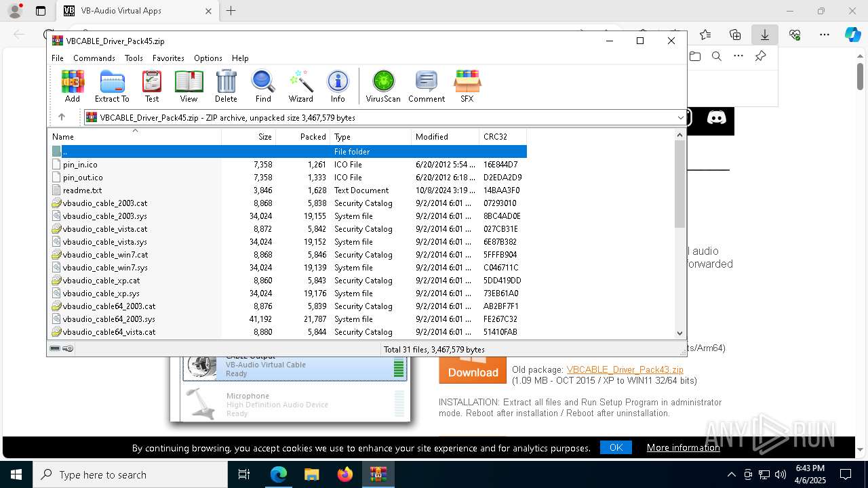Open the Find tool
This screenshot has width=868, height=488.
(x=263, y=86)
